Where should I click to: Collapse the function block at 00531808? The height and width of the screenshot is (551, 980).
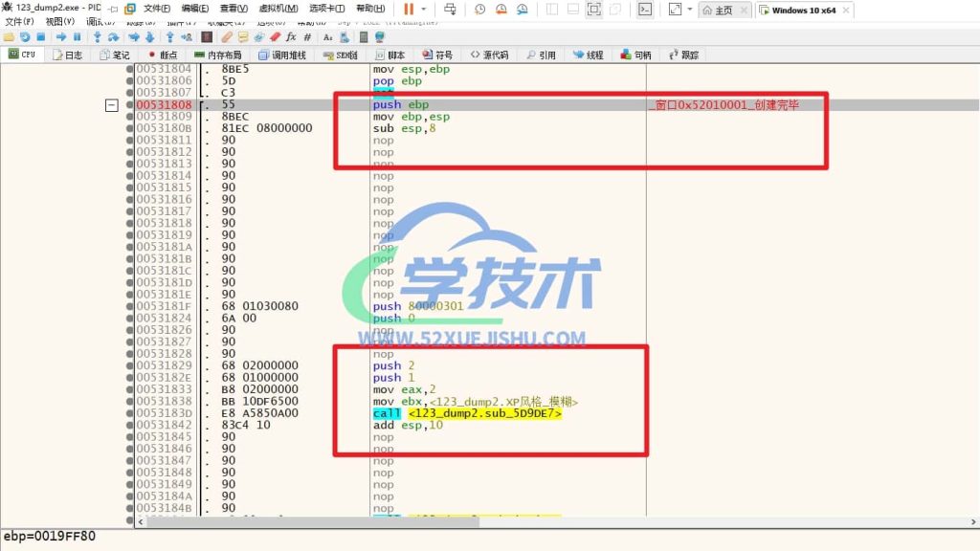(x=113, y=105)
